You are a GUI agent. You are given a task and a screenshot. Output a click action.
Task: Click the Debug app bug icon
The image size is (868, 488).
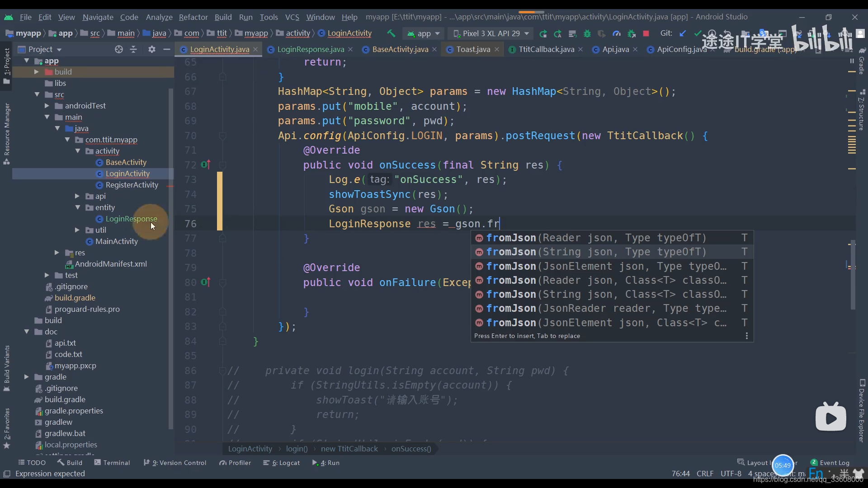coord(587,33)
